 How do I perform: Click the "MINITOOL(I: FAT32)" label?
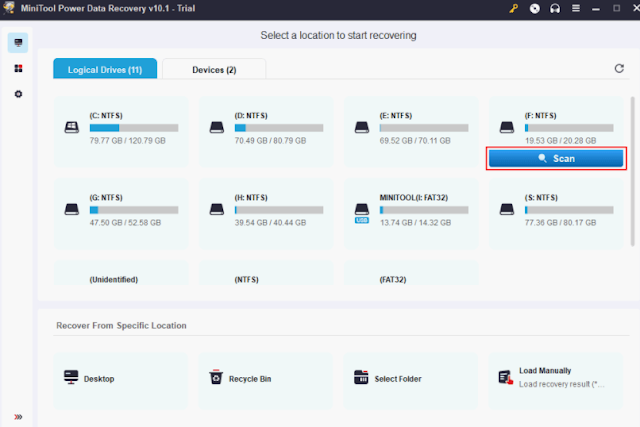[x=413, y=198]
